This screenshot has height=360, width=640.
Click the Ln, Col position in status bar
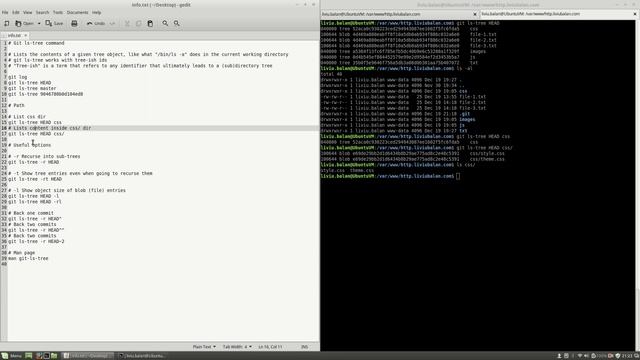pyautogui.click(x=270, y=347)
